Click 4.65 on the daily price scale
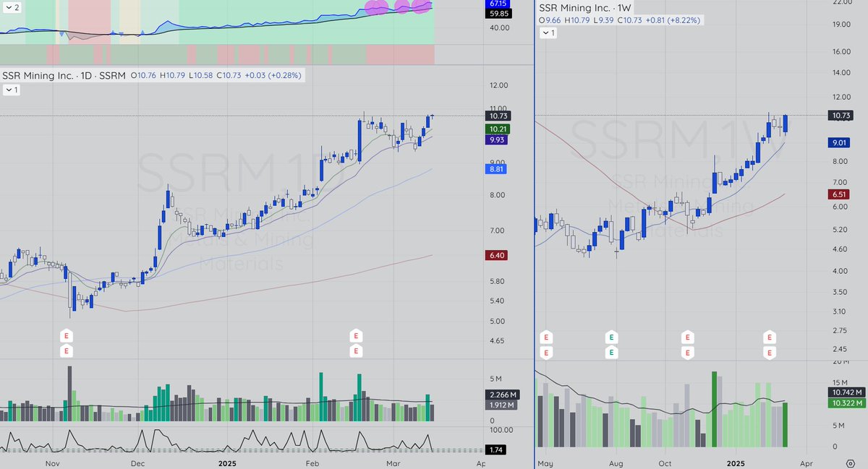The image size is (868, 469). coord(498,340)
